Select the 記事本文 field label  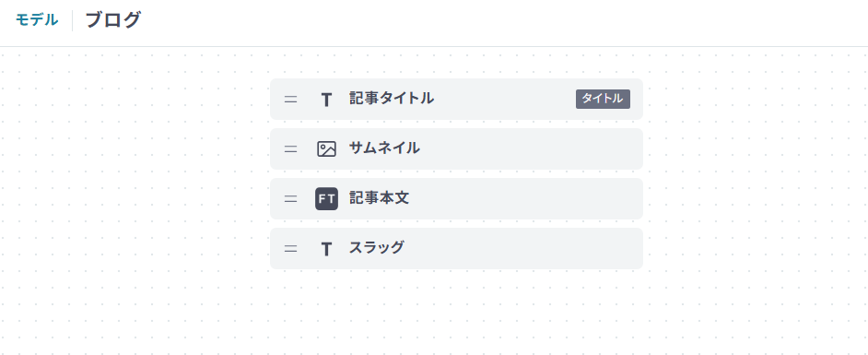point(380,197)
